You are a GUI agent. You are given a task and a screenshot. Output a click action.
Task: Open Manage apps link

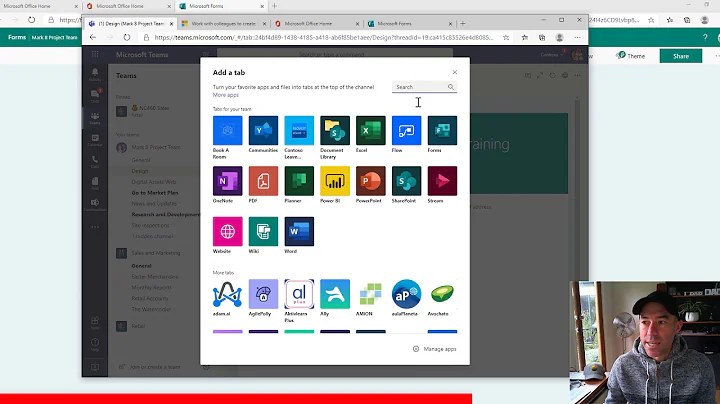[x=435, y=349]
